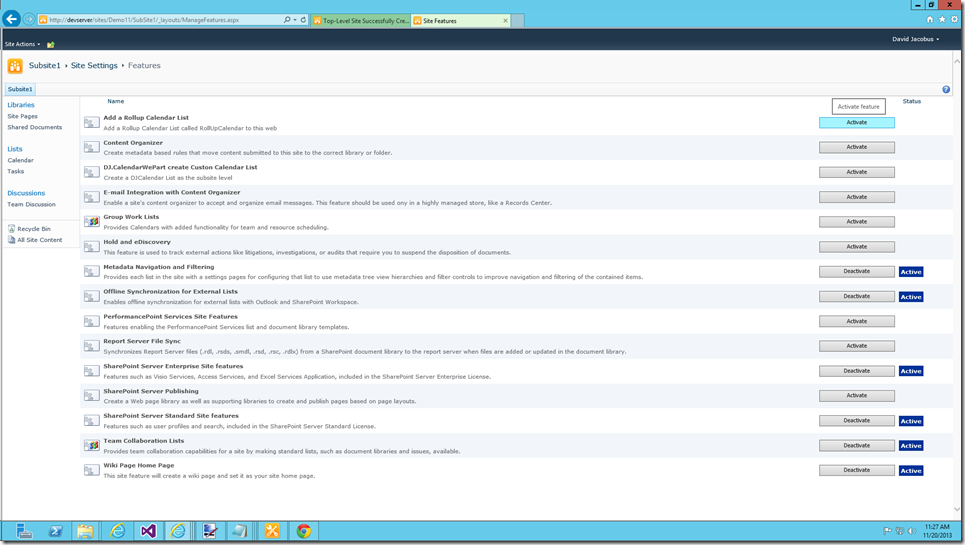
Task: Click the Subsite1 breadcrumb link
Action: [x=44, y=66]
